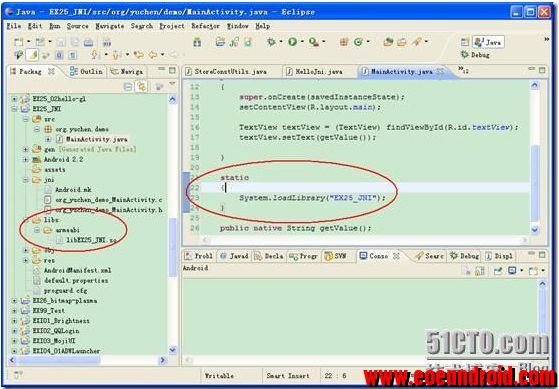Image resolution: width=559 pixels, height=389 pixels.
Task: Click the green Run button icon
Action: (293, 42)
